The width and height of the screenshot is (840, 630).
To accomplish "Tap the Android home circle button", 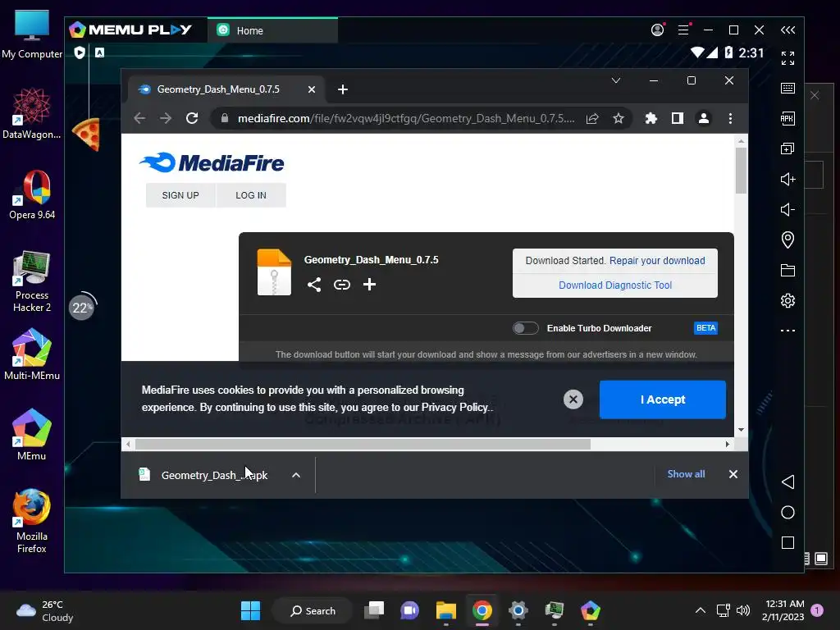I will click(x=787, y=512).
